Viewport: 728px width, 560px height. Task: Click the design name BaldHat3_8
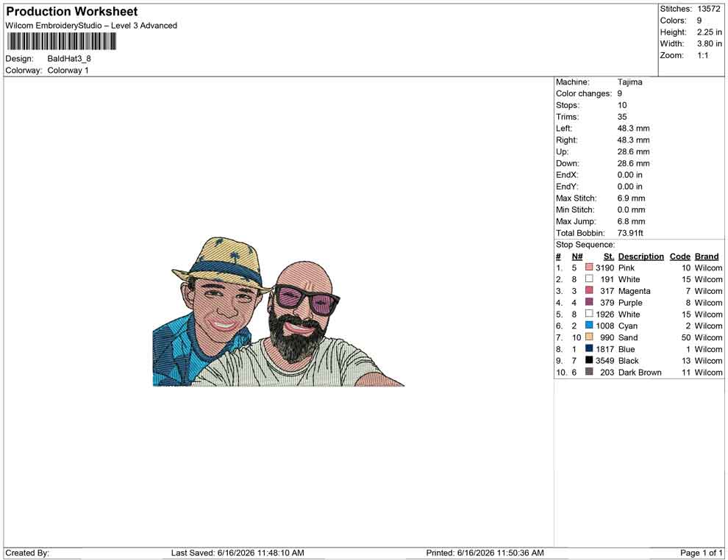pyautogui.click(x=69, y=59)
